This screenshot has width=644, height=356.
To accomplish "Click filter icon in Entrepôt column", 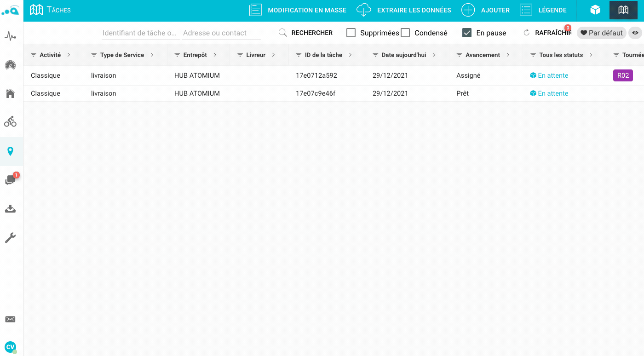I will tap(177, 55).
